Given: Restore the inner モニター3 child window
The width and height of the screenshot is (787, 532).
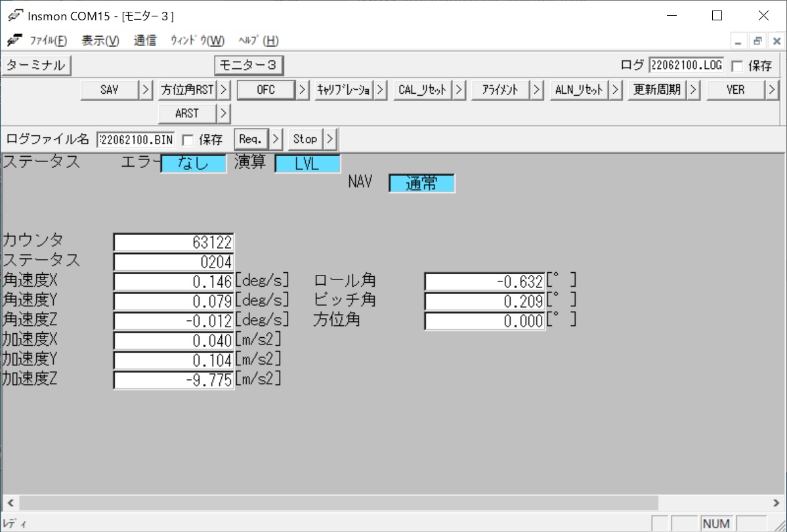Looking at the screenshot, I should [x=757, y=41].
